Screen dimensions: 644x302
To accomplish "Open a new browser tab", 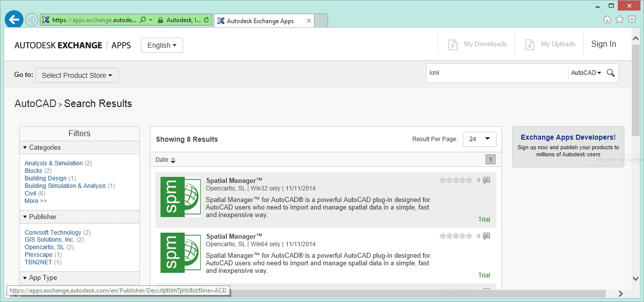I will (321, 21).
